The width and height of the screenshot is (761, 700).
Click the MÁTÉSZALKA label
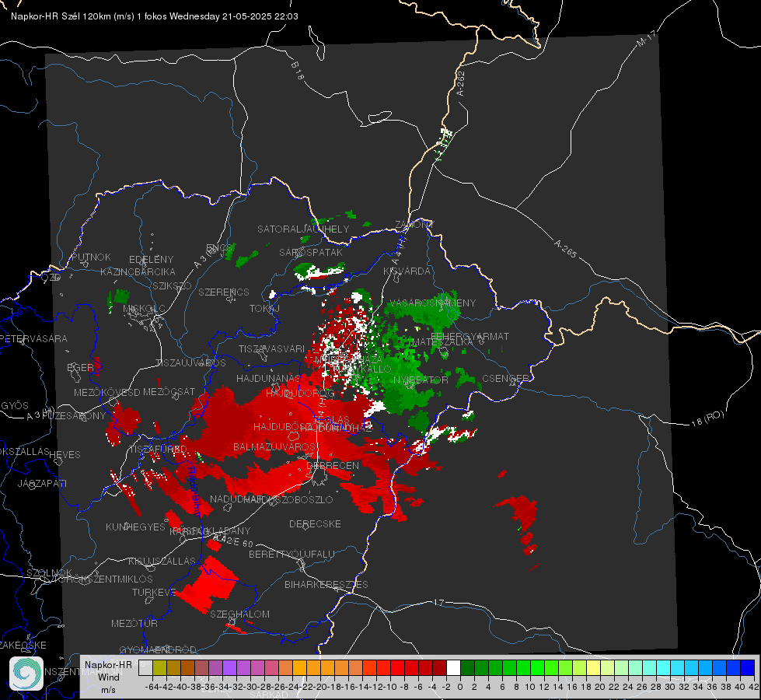point(442,342)
